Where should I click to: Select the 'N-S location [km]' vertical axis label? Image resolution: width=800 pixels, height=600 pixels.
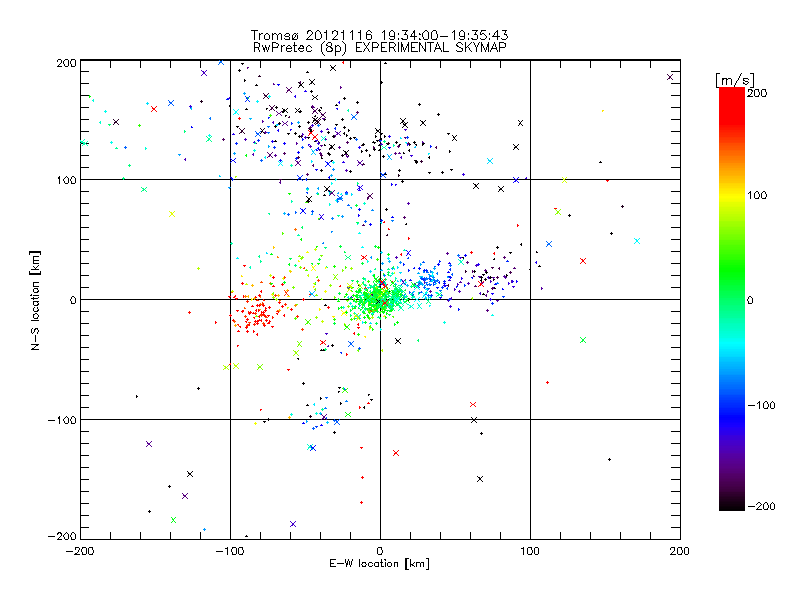point(35,300)
